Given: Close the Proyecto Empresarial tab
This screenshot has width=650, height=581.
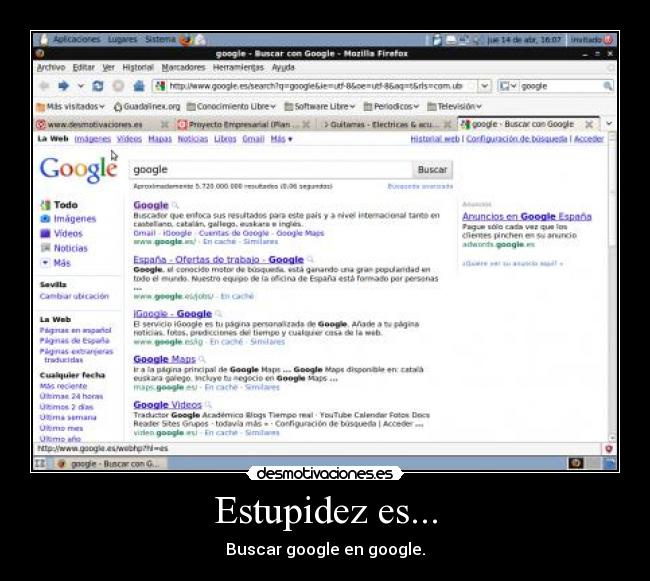Looking at the screenshot, I should pos(306,124).
